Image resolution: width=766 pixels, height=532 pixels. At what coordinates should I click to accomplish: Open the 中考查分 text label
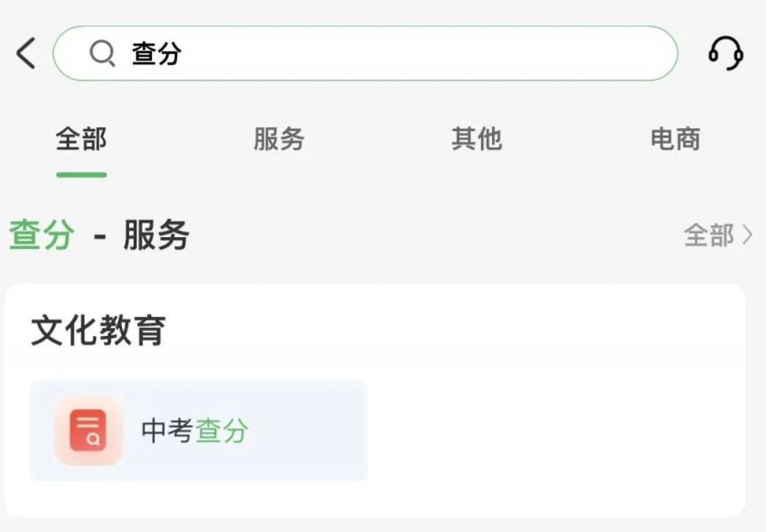tap(195, 431)
